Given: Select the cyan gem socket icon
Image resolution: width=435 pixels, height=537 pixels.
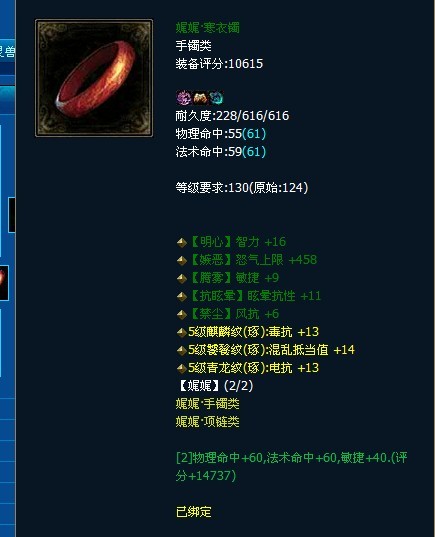Looking at the screenshot, I should pos(216,98).
